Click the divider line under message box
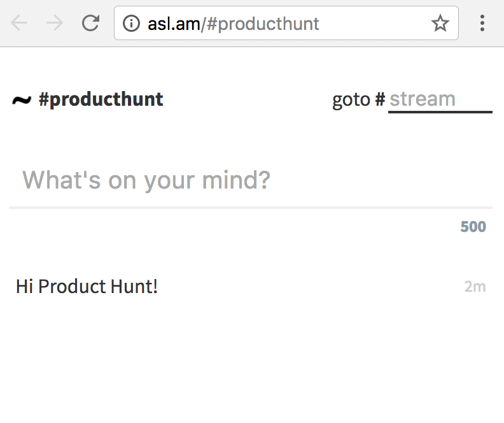The width and height of the screenshot is (504, 423). tap(251, 208)
